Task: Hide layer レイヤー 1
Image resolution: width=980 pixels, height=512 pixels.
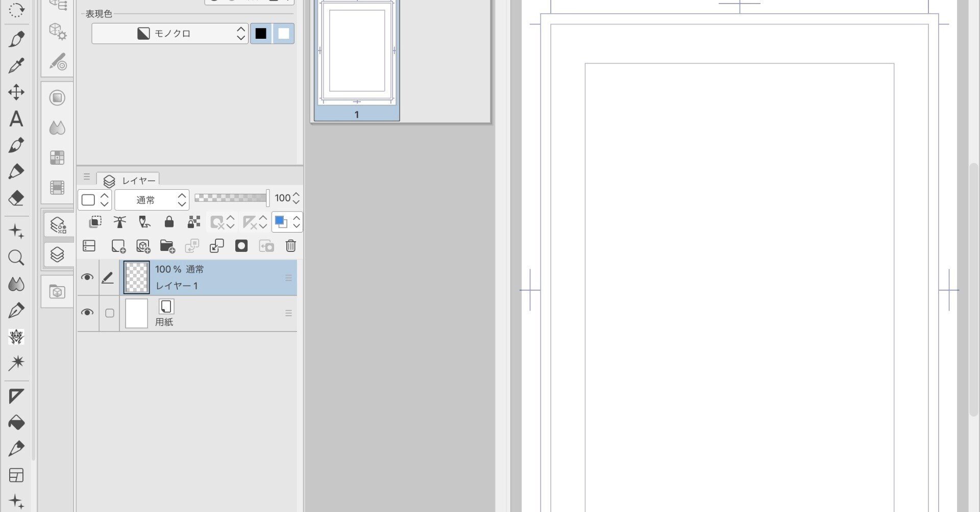Action: click(x=87, y=277)
